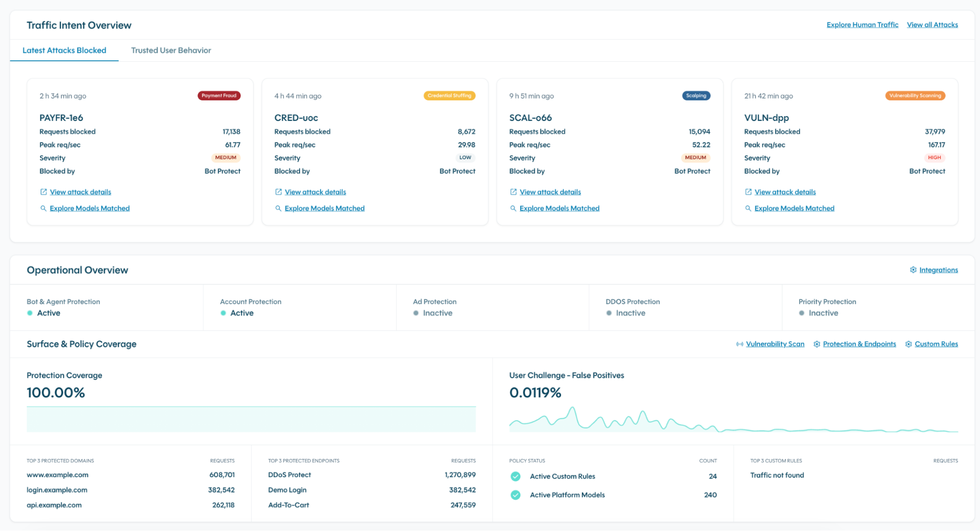The height and width of the screenshot is (531, 980).
Task: Click magnifier icon in PAYFR-1e6 card
Action: coord(43,208)
